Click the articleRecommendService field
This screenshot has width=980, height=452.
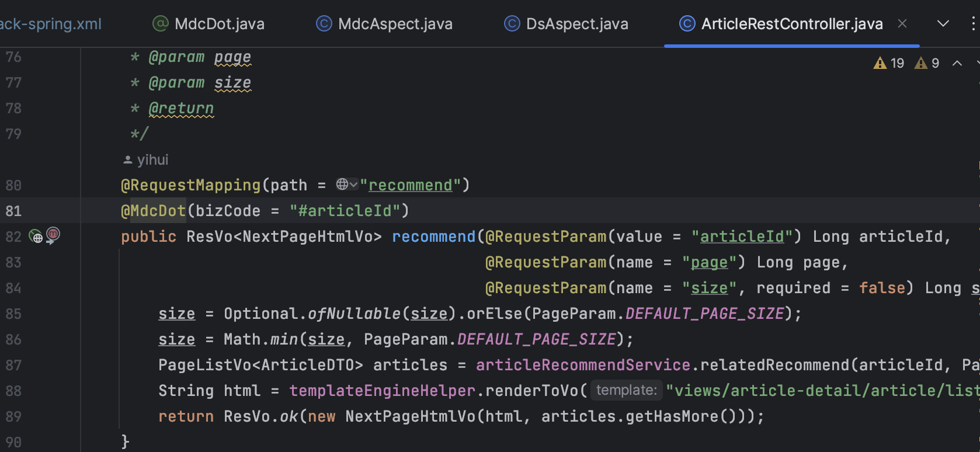583,365
